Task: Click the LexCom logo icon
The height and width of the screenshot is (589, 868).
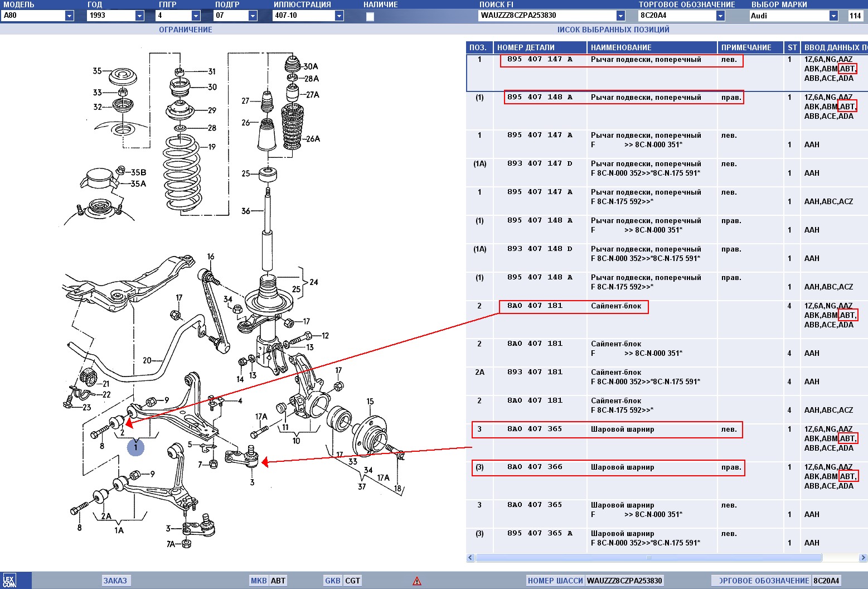Action: (9, 580)
